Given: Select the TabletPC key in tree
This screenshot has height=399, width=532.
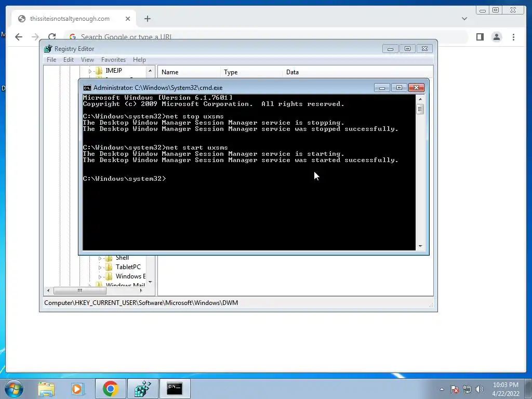Looking at the screenshot, I should point(128,267).
